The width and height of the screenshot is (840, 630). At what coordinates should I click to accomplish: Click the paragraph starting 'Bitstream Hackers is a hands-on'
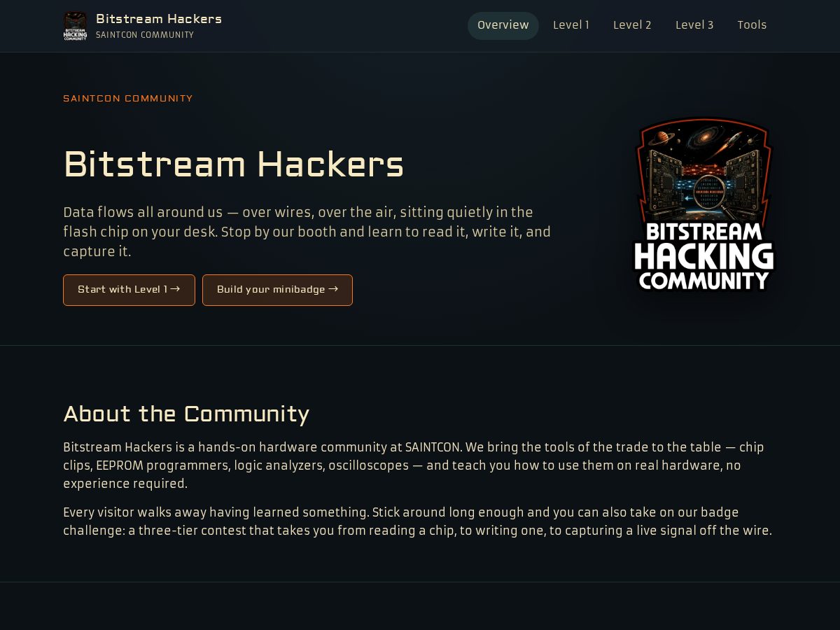[414, 465]
